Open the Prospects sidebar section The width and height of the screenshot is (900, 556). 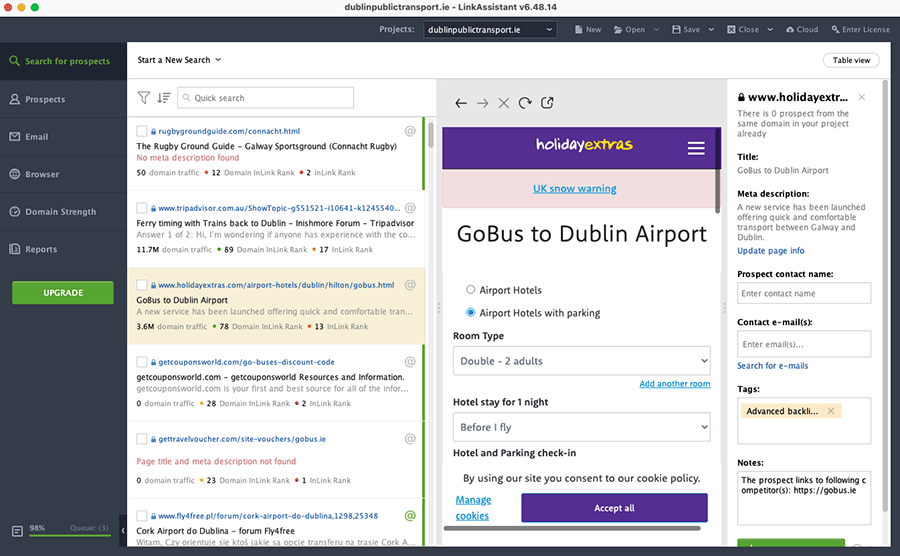tap(63, 99)
